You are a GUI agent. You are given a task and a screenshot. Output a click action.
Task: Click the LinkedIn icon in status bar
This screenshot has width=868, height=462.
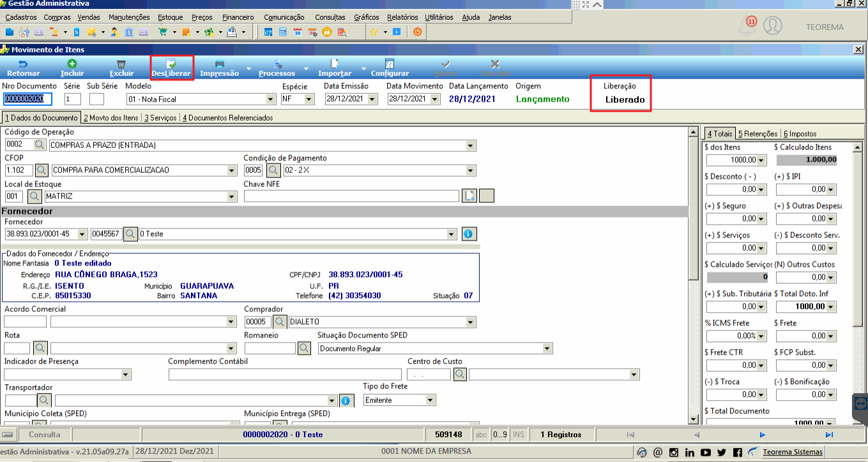[689, 452]
